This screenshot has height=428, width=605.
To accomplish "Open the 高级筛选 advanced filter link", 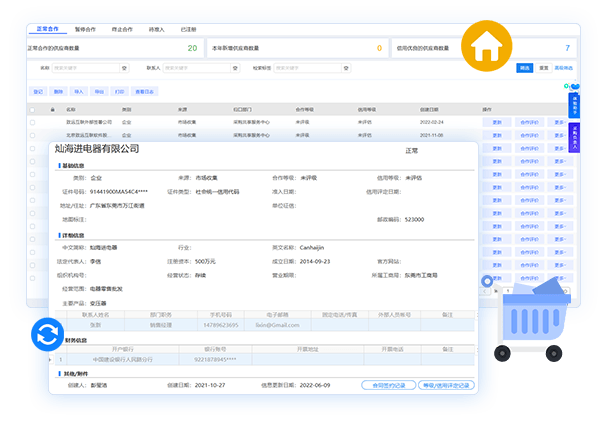I will click(x=564, y=68).
